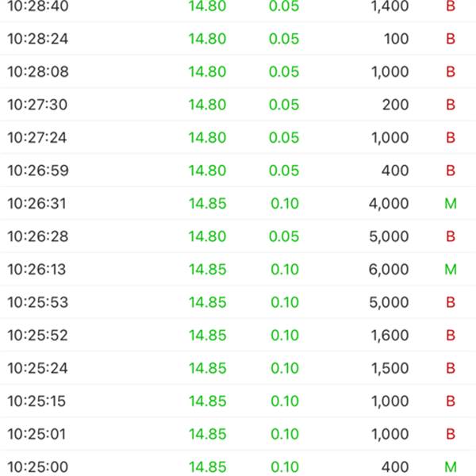The height and width of the screenshot is (476, 476).
Task: Click the M marker at 10:26:31
Action: click(451, 203)
